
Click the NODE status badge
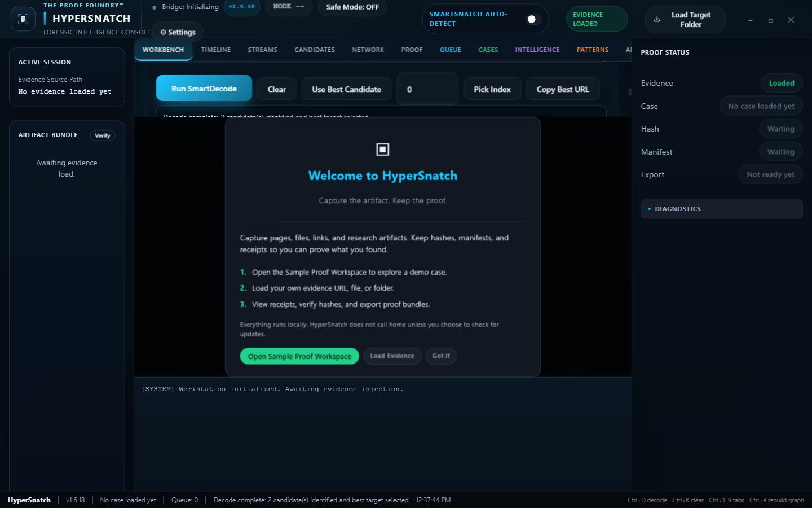coord(289,7)
